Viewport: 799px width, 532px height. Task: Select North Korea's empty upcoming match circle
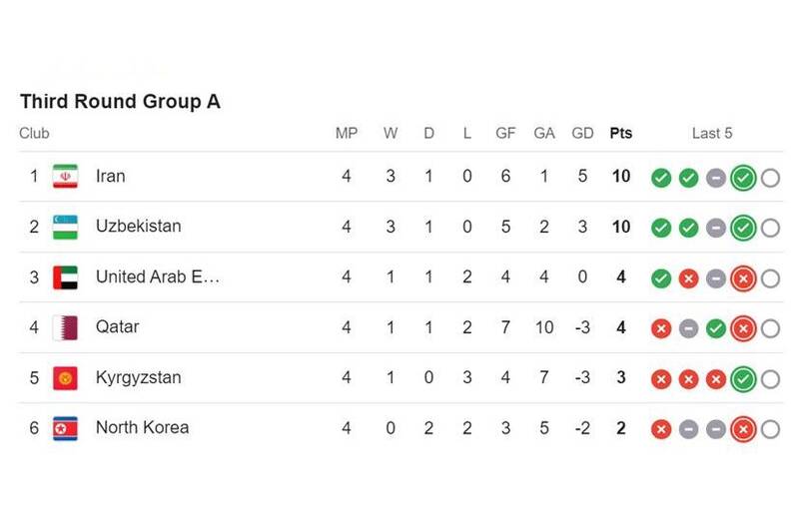[x=770, y=429]
